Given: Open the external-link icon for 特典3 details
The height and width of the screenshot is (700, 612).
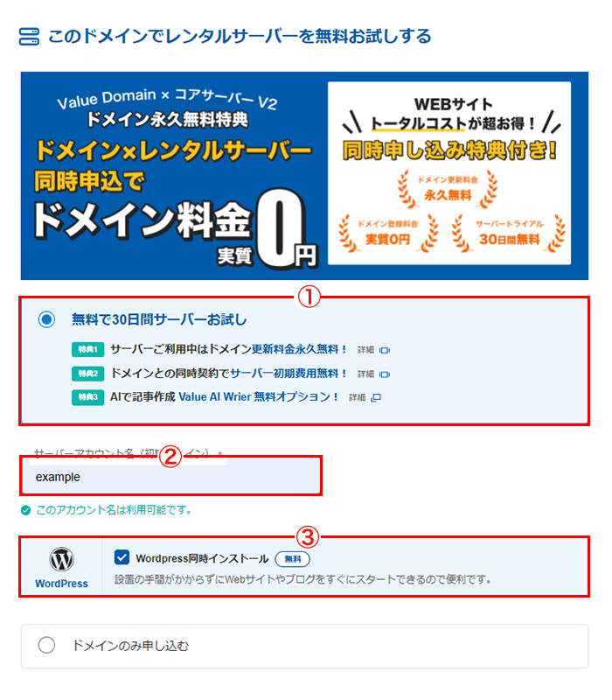Looking at the screenshot, I should 376,398.
